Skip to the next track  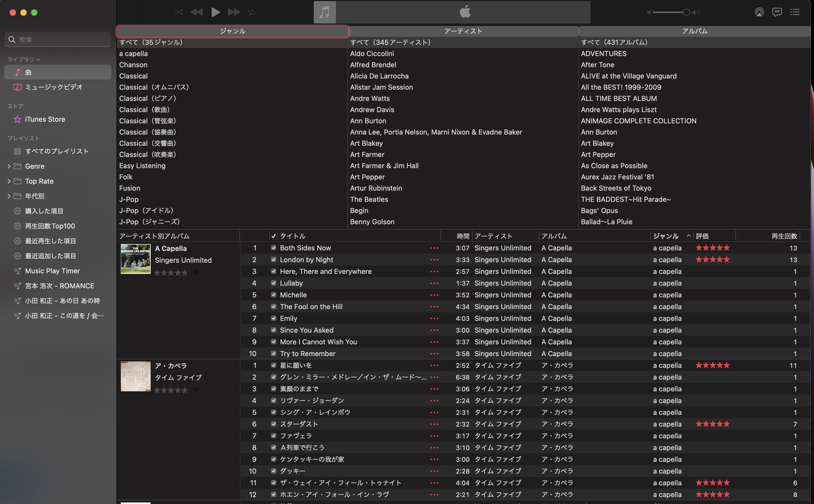pos(234,12)
